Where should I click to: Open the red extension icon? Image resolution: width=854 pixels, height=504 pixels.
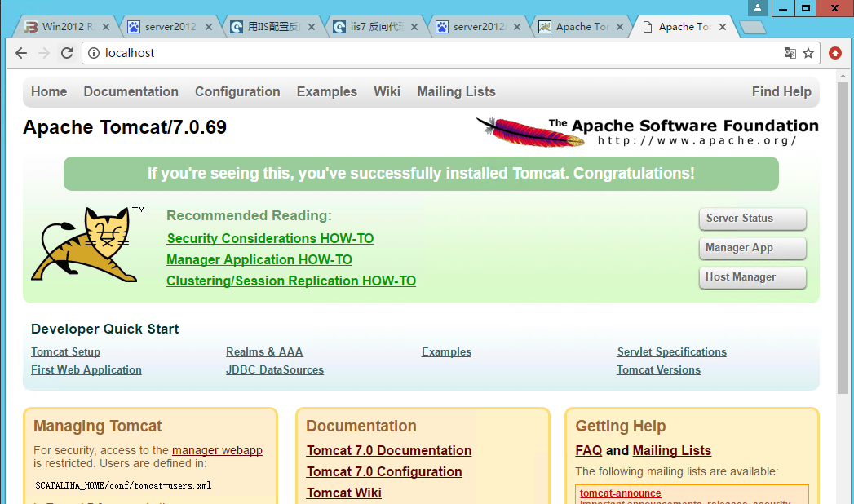click(835, 53)
